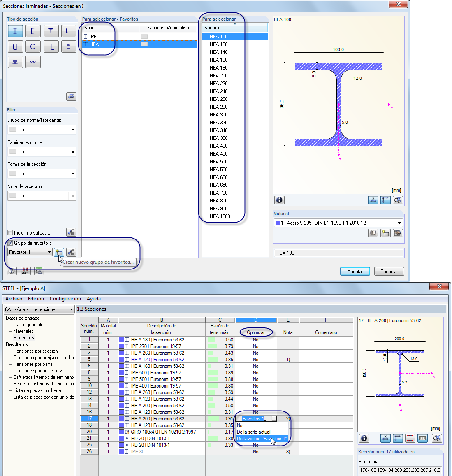Screen dimensions: 452x476
Task: Select the round bar section type icon
Action: tap(69, 47)
